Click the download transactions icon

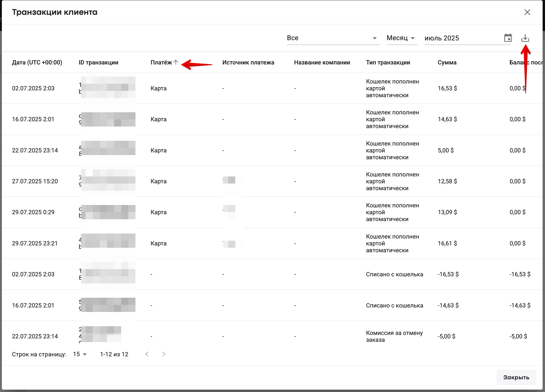(x=525, y=38)
